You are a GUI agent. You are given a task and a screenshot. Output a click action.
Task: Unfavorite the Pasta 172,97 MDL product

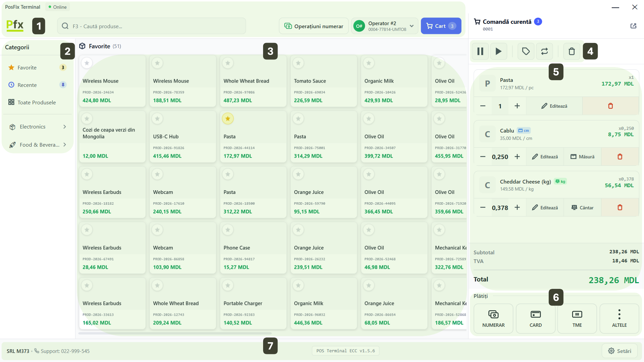tap(228, 118)
